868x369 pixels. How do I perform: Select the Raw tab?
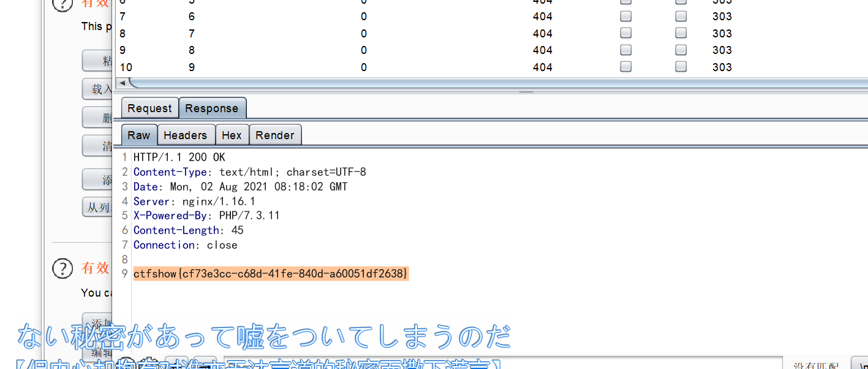[138, 135]
